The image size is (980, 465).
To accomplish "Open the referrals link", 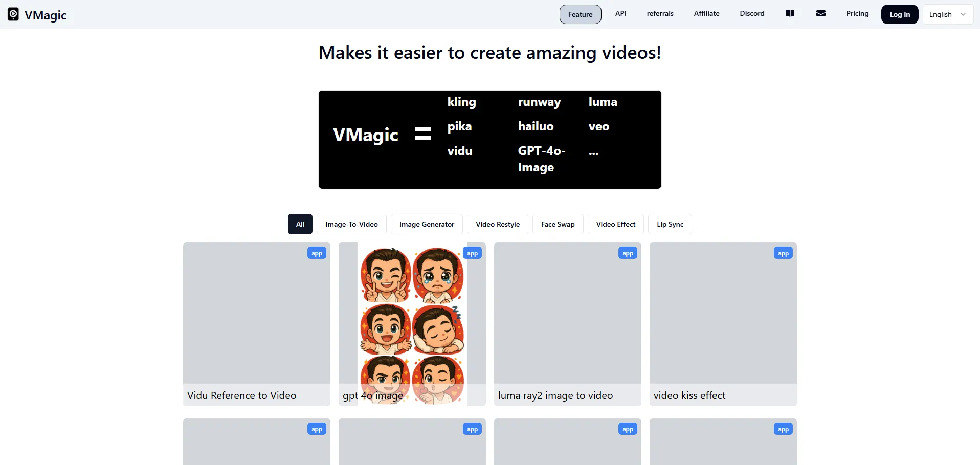I will (x=660, y=14).
